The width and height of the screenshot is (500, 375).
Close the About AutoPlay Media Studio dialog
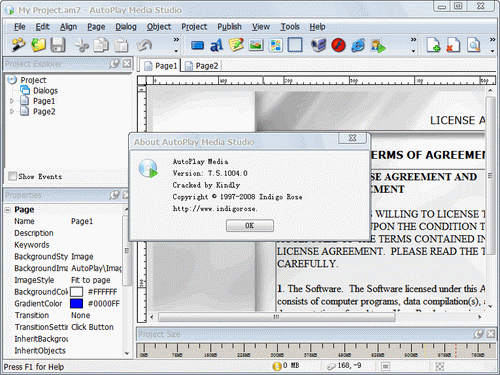[352, 138]
